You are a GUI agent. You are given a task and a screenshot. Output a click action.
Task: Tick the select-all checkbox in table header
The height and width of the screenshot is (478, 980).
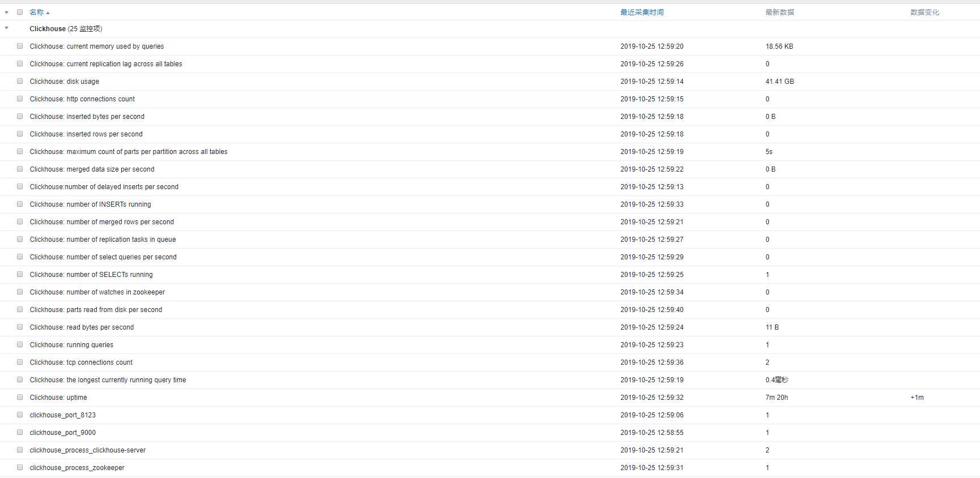[x=20, y=12]
